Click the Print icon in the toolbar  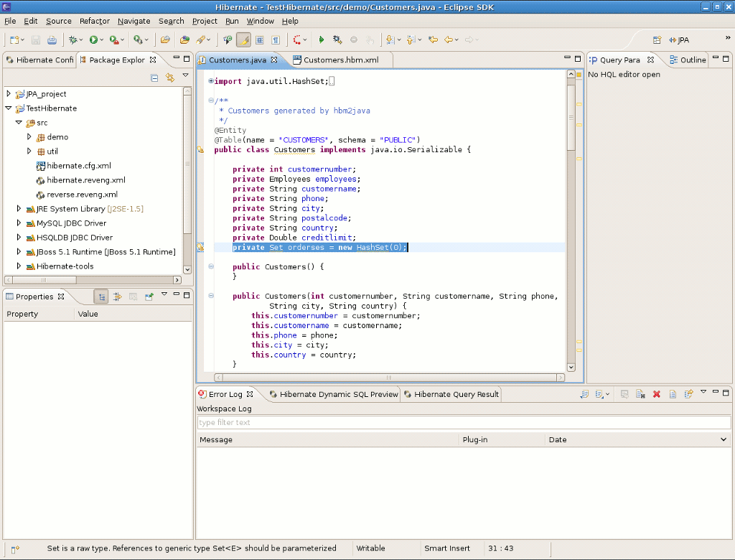point(52,40)
